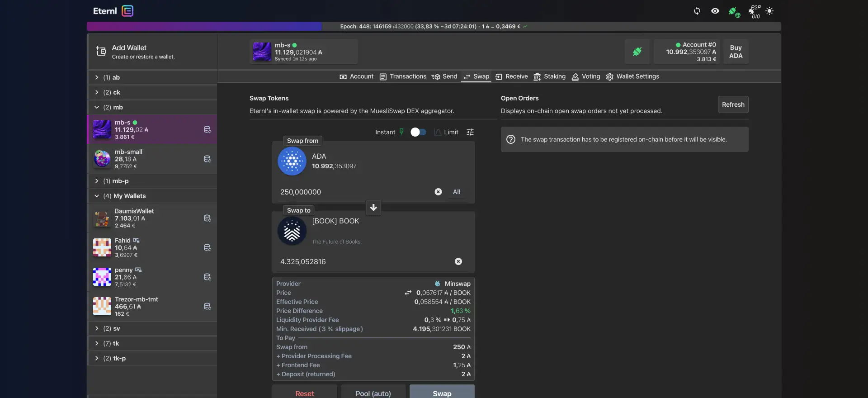Click the swap direction arrow button

[373, 208]
